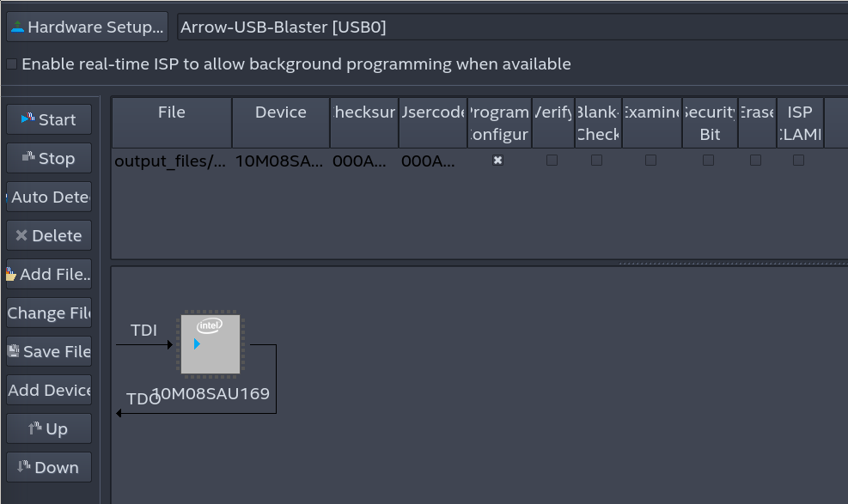Screen dimensions: 848x504
Task: Move device Up in chain
Action: [x=49, y=428]
